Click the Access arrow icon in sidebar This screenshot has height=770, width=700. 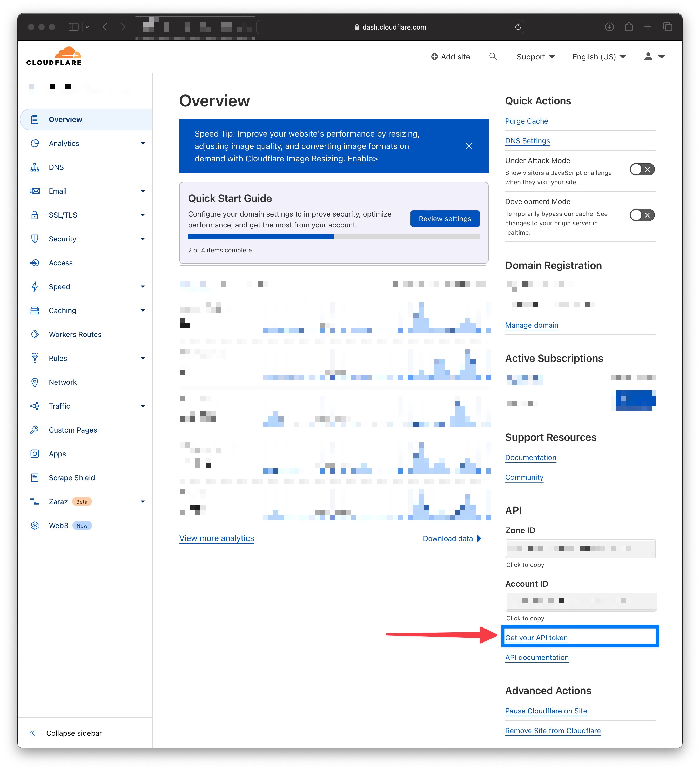[x=35, y=263]
